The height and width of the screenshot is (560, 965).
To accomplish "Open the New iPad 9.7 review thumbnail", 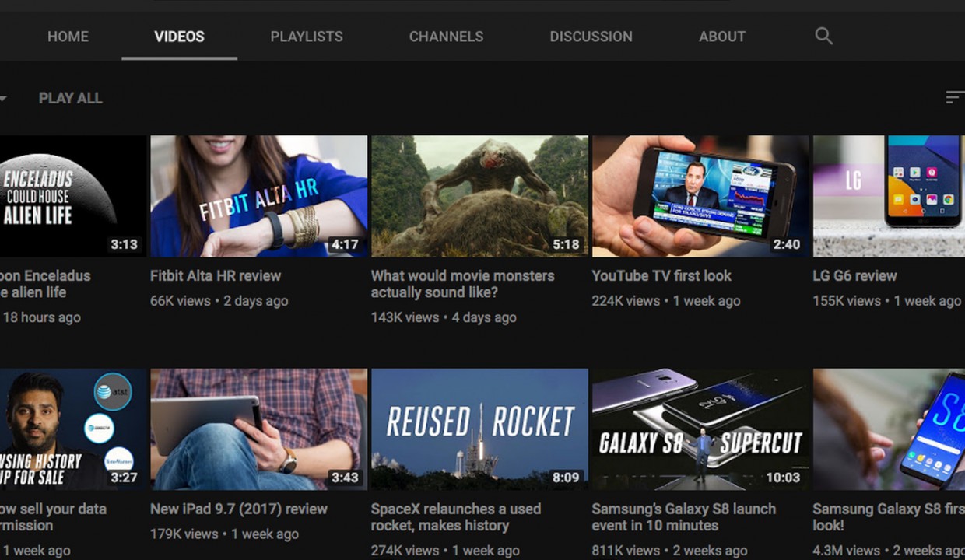I will point(258,429).
